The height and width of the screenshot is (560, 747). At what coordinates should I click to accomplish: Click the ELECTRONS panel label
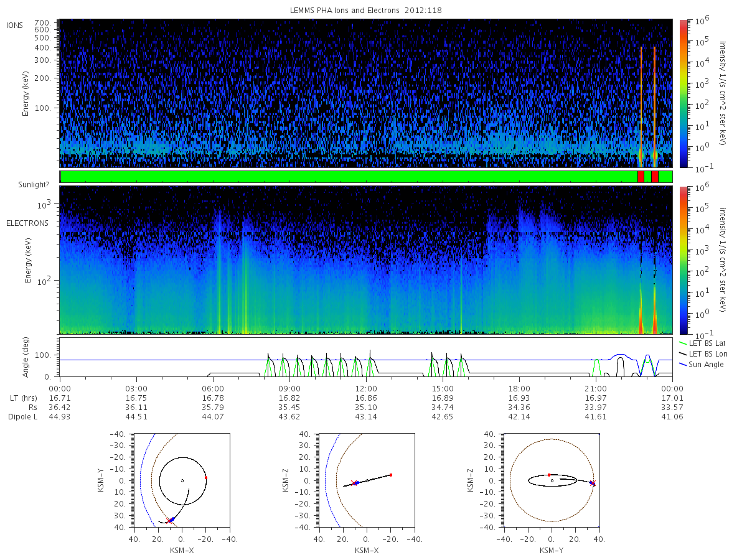[27, 223]
